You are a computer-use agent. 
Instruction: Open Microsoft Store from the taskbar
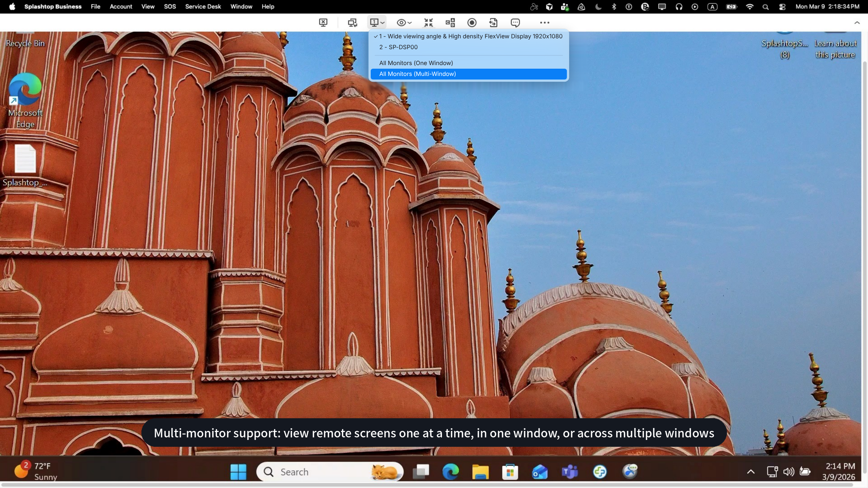pyautogui.click(x=510, y=472)
